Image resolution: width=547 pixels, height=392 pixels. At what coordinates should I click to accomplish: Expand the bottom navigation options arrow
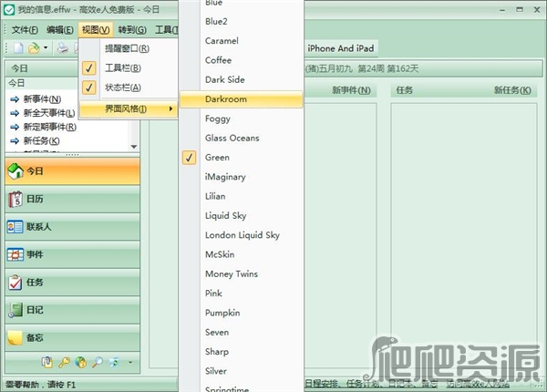[x=129, y=363]
